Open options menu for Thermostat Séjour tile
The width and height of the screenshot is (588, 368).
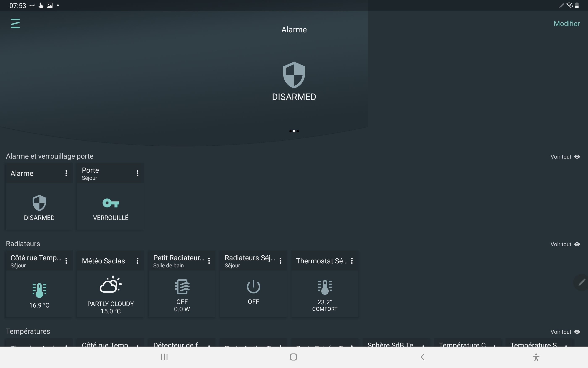[352, 261]
